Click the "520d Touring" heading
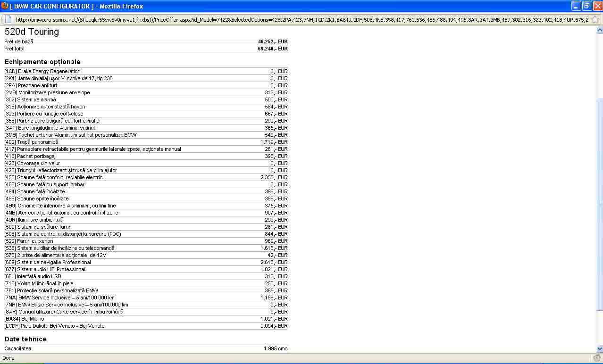The image size is (603, 364). tap(32, 32)
